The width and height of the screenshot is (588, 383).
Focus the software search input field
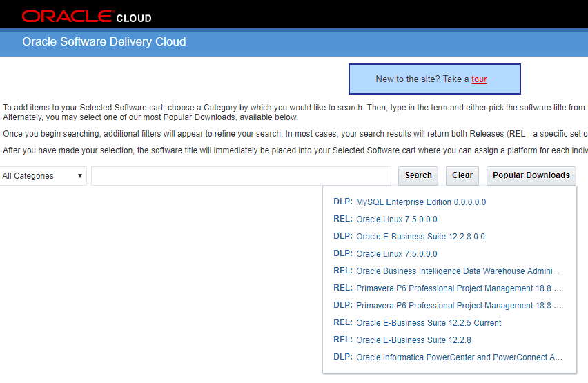point(241,176)
